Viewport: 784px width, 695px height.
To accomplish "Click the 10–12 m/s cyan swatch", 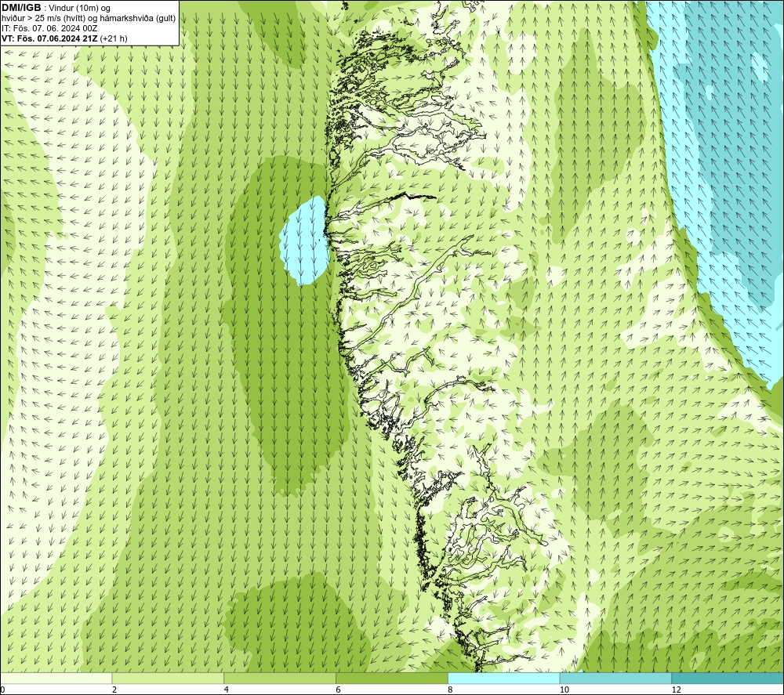I will 616,678.
